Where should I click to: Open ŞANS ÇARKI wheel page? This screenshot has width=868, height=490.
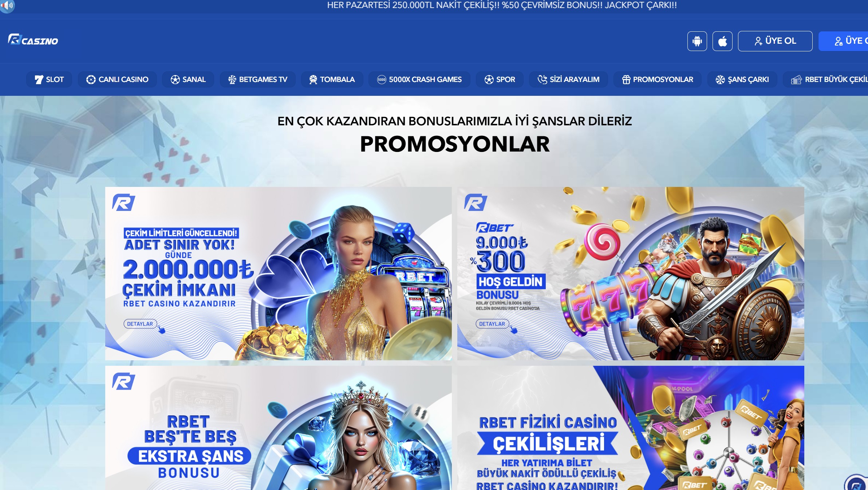(x=742, y=79)
